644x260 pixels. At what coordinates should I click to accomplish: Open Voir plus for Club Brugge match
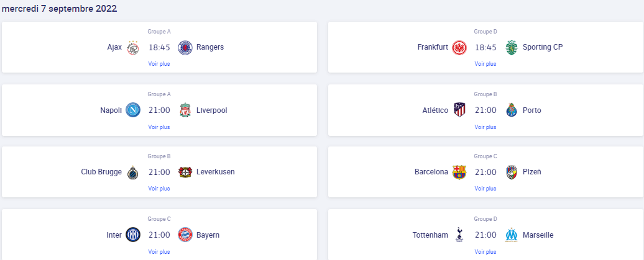point(159,189)
